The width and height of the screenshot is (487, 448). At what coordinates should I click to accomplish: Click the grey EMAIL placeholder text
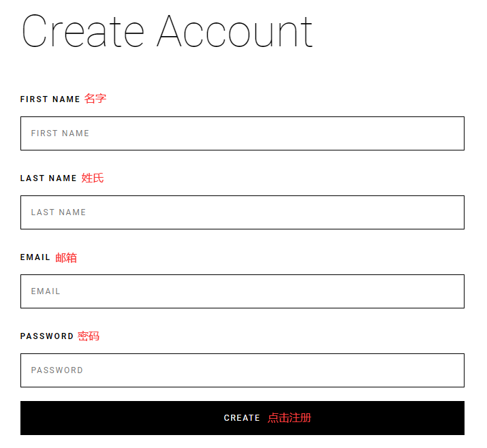coord(46,291)
